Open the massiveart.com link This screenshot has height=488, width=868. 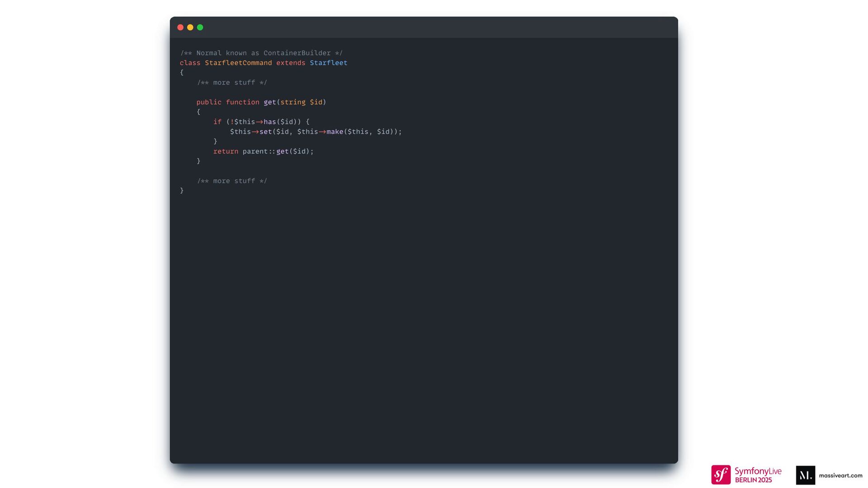(x=840, y=475)
